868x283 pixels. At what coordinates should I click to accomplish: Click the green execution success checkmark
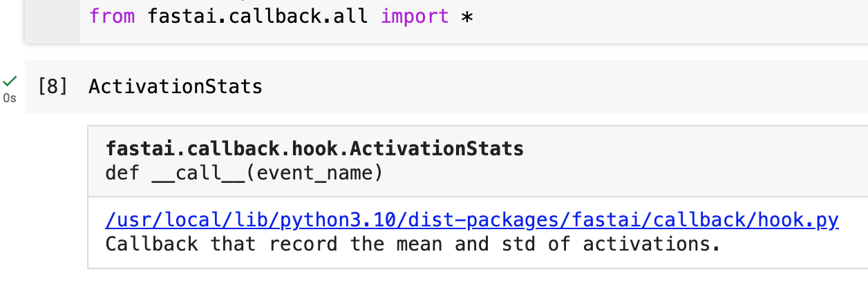coord(10,81)
